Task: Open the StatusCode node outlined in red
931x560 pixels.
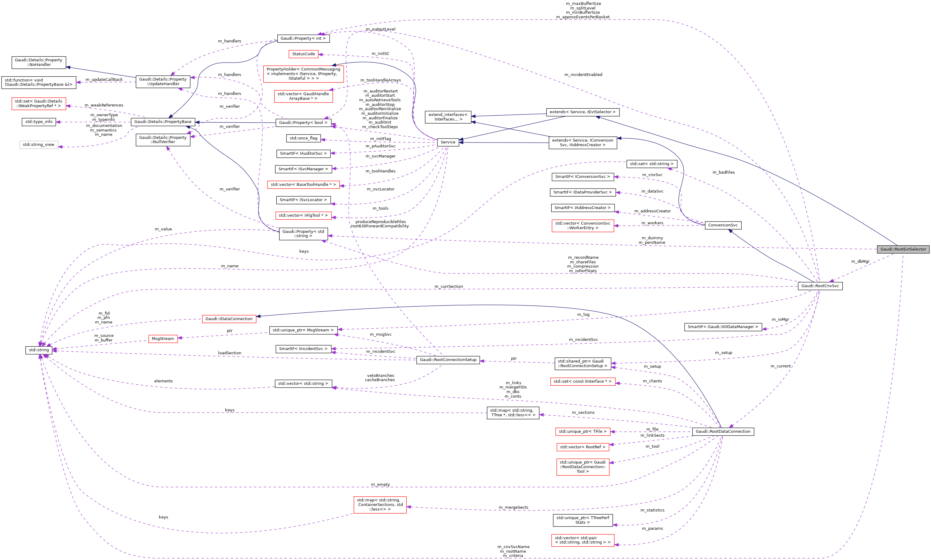Action: 303,54
